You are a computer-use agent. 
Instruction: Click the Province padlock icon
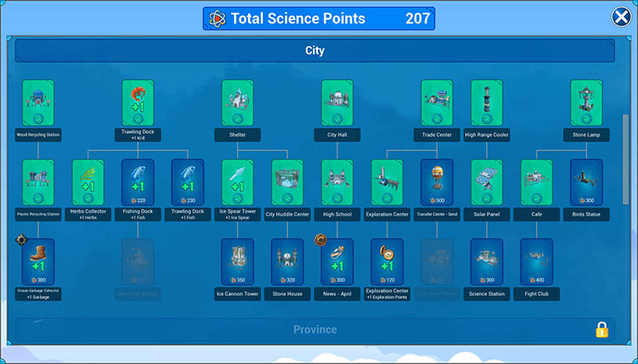tap(601, 330)
